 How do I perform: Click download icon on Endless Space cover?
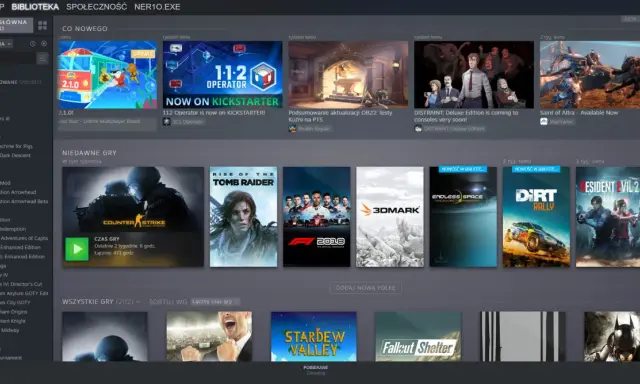[x=440, y=258]
